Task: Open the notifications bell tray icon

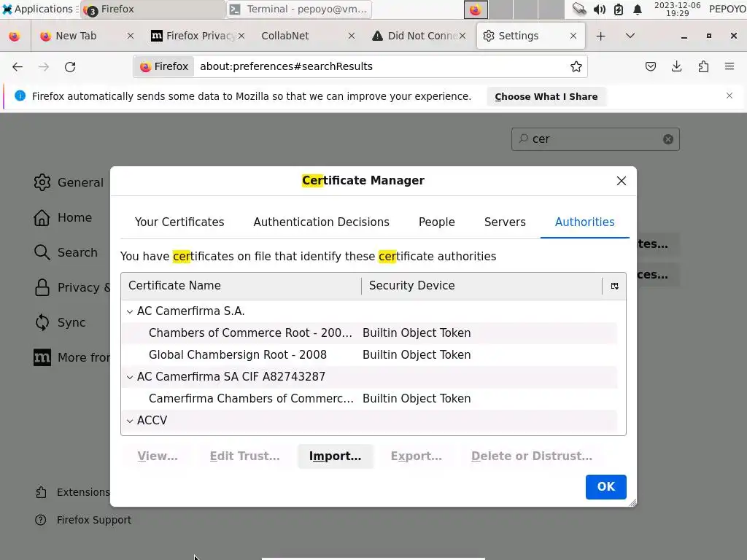Action: click(638, 9)
